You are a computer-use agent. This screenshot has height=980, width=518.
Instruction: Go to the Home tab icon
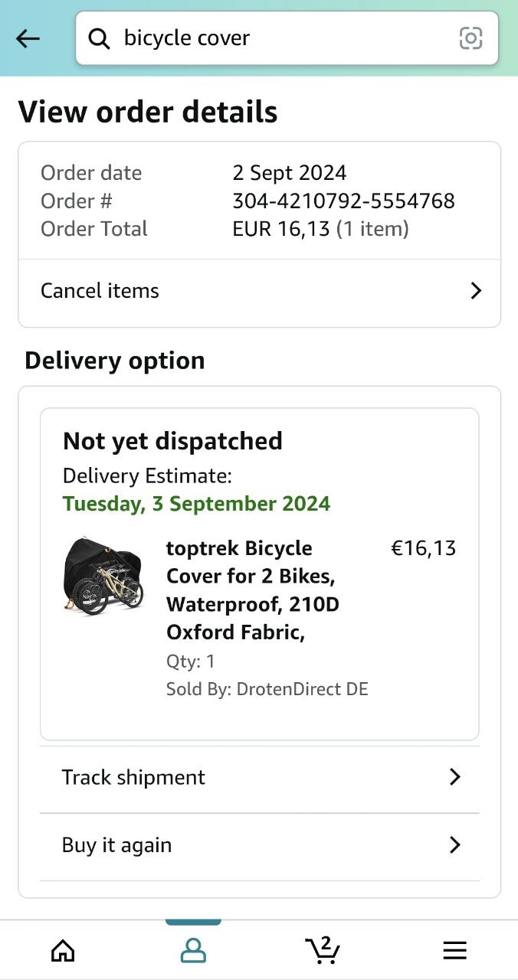tap(63, 950)
